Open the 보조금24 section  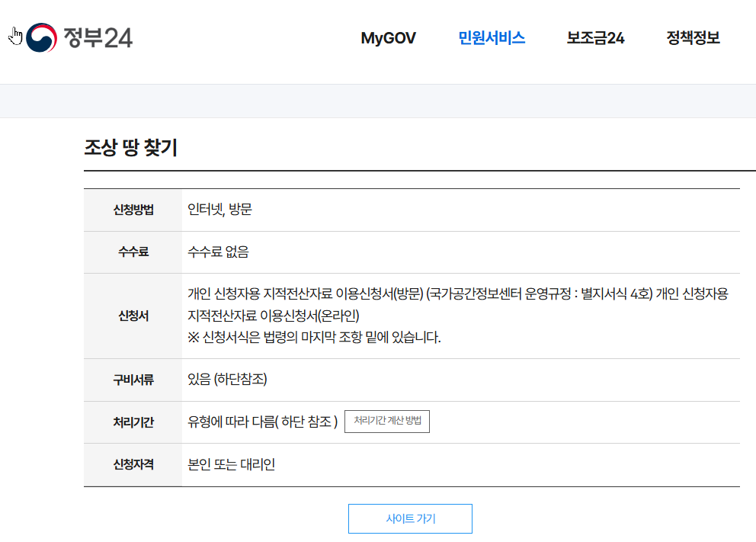595,37
